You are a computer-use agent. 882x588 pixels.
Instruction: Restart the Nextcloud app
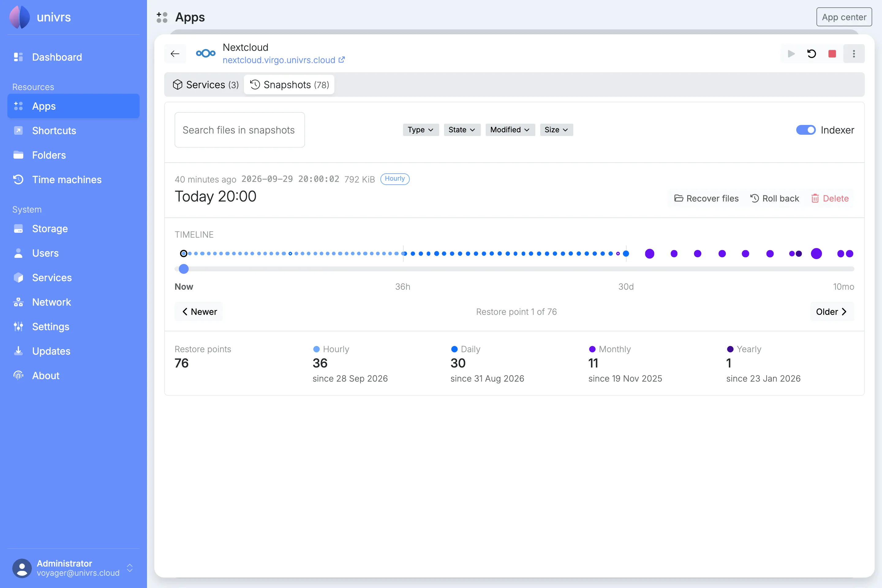click(812, 54)
